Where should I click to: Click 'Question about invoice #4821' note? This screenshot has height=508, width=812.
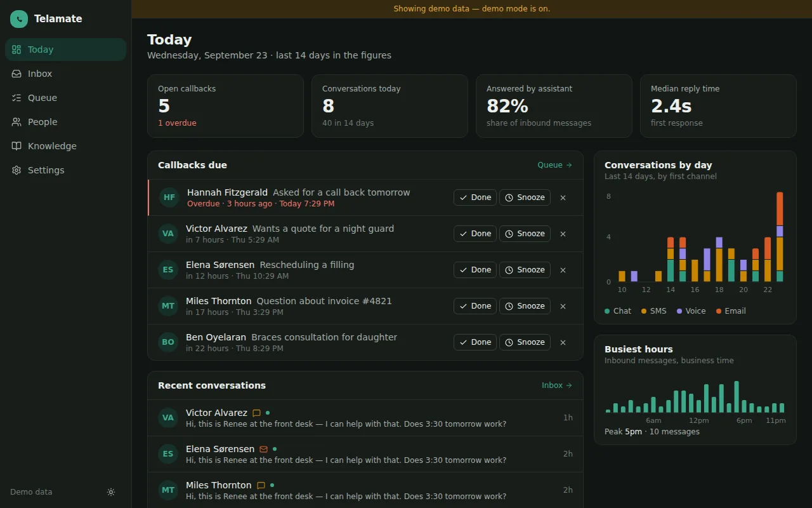(x=324, y=301)
